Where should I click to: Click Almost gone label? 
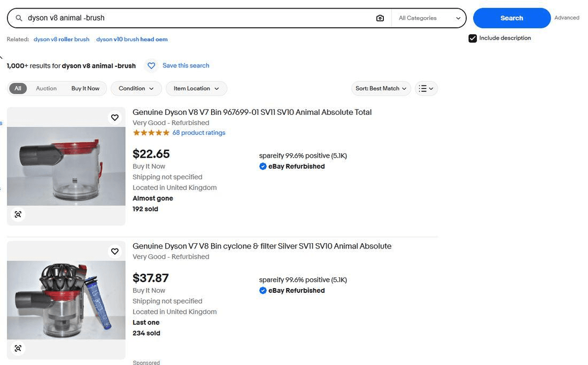pos(153,198)
